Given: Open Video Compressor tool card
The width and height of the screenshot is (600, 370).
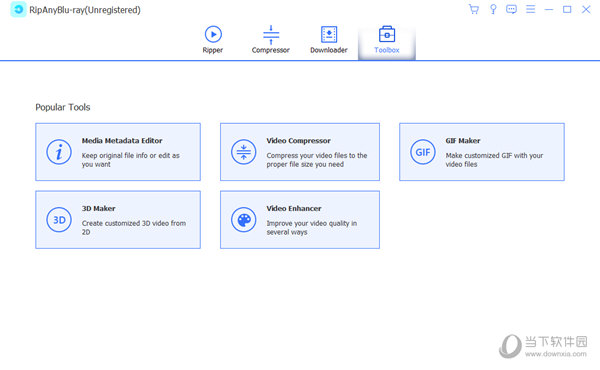Looking at the screenshot, I should [x=300, y=152].
